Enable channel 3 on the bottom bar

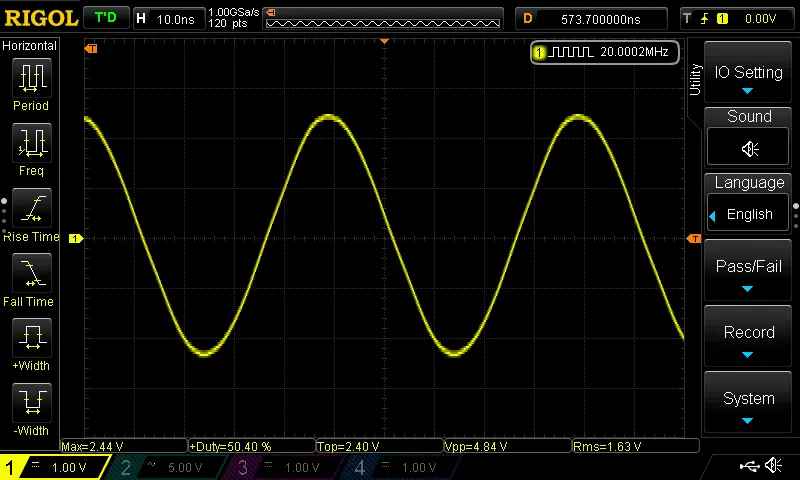[x=285, y=467]
